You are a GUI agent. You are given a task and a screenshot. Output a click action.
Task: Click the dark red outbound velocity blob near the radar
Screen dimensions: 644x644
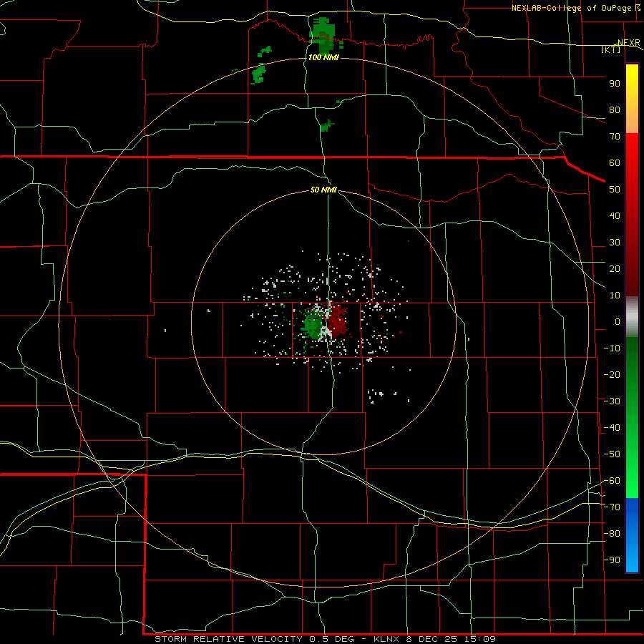point(338,321)
